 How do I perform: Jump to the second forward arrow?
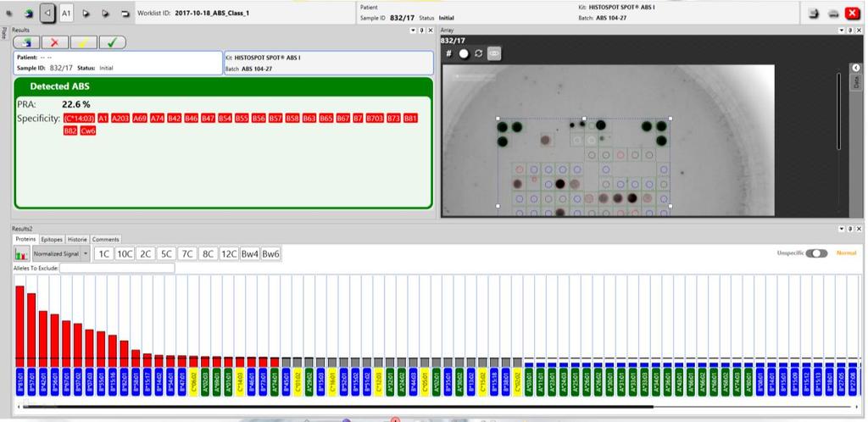105,14
